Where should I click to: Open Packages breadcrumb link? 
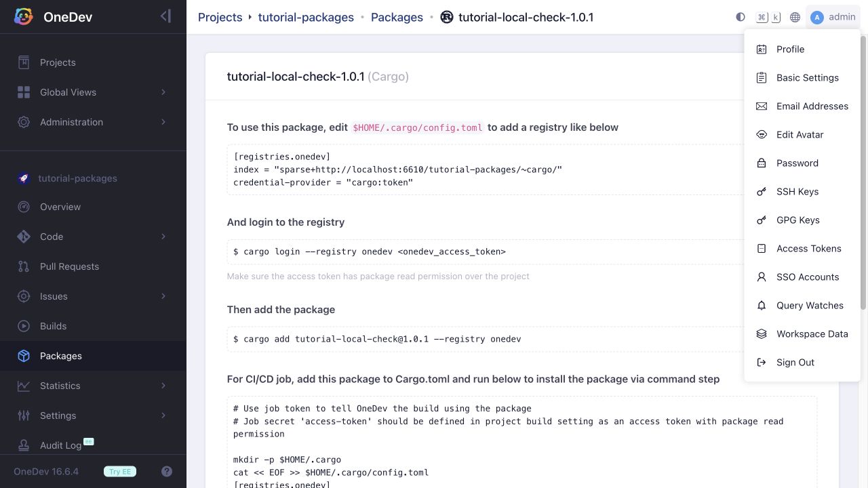(397, 17)
